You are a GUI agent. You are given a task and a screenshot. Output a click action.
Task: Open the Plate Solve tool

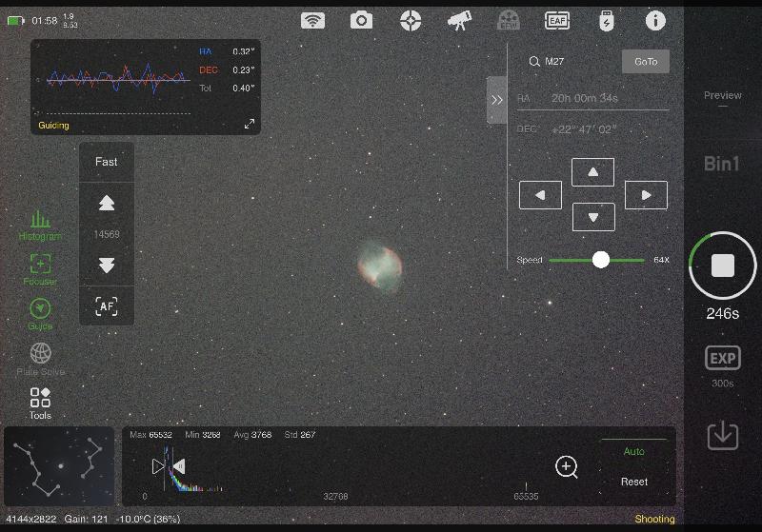click(40, 359)
